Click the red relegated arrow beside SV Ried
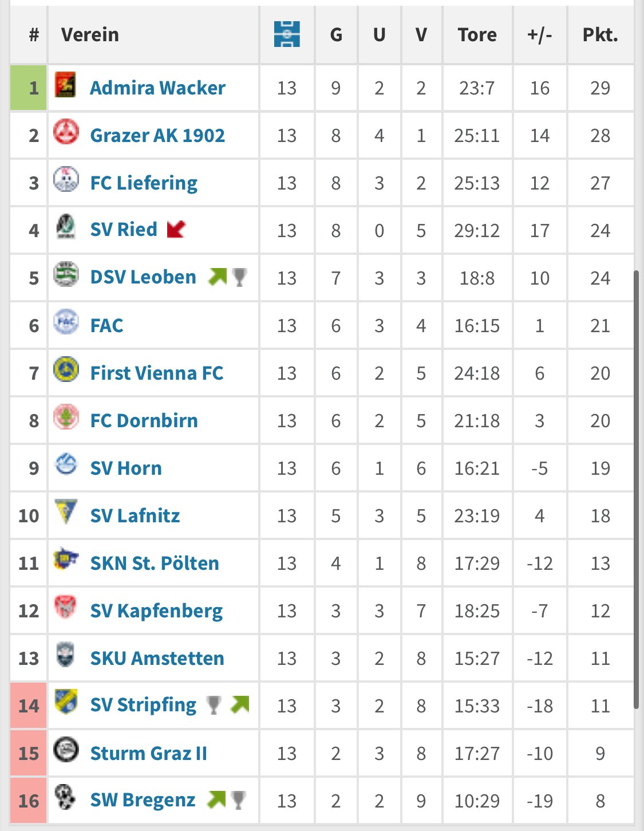The width and height of the screenshot is (644, 831). click(x=176, y=229)
